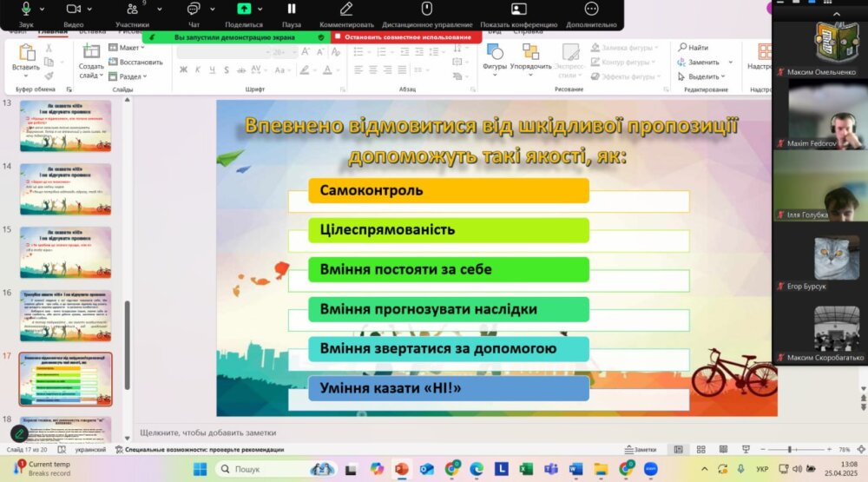This screenshot has height=482, width=868.
Task: Select slide 13 thumbnail
Action: (x=65, y=126)
